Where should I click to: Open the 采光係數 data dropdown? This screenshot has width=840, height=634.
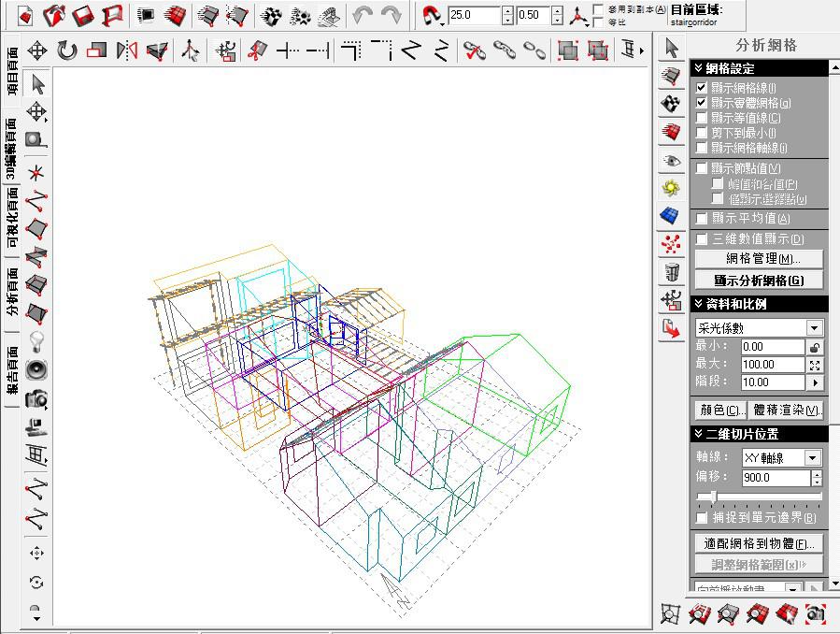814,328
